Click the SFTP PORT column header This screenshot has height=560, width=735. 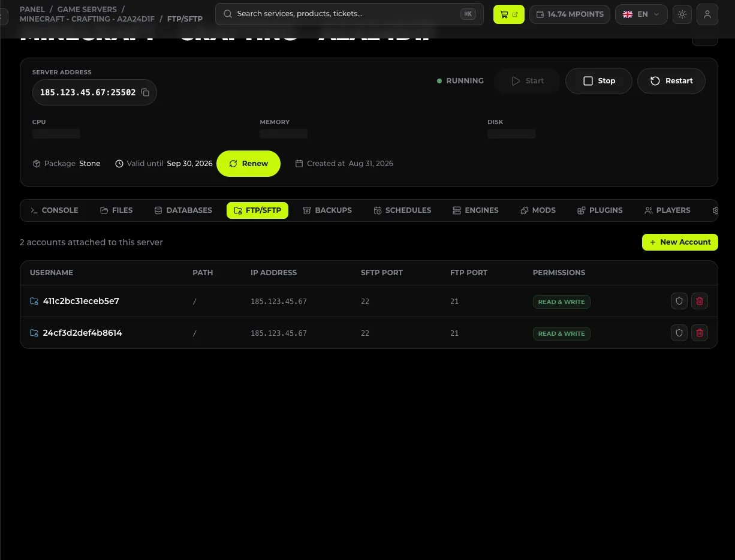(x=382, y=273)
